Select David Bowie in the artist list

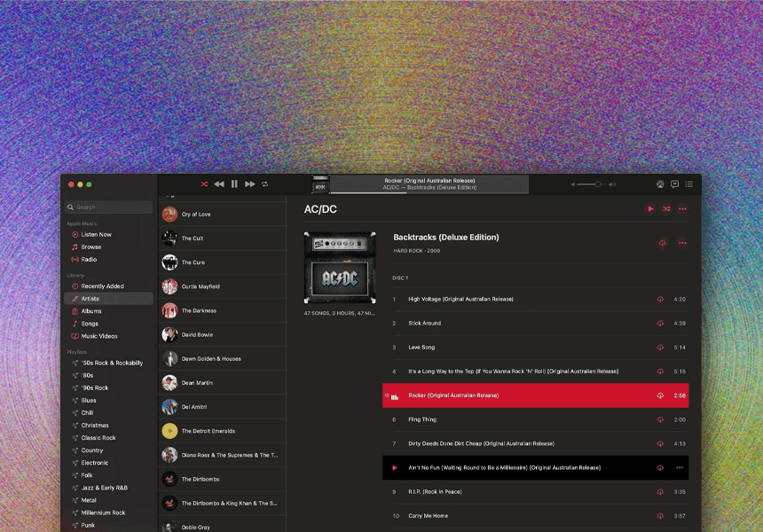pyautogui.click(x=198, y=335)
